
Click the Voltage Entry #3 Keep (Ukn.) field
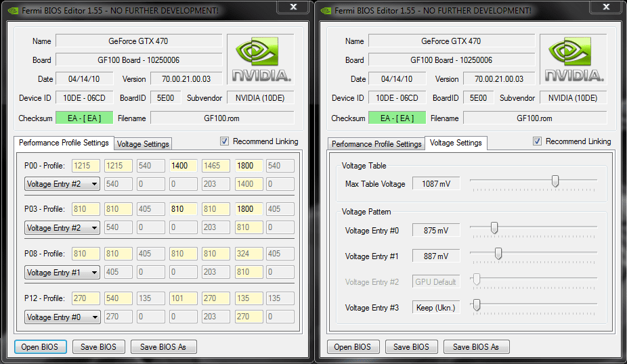tap(436, 308)
